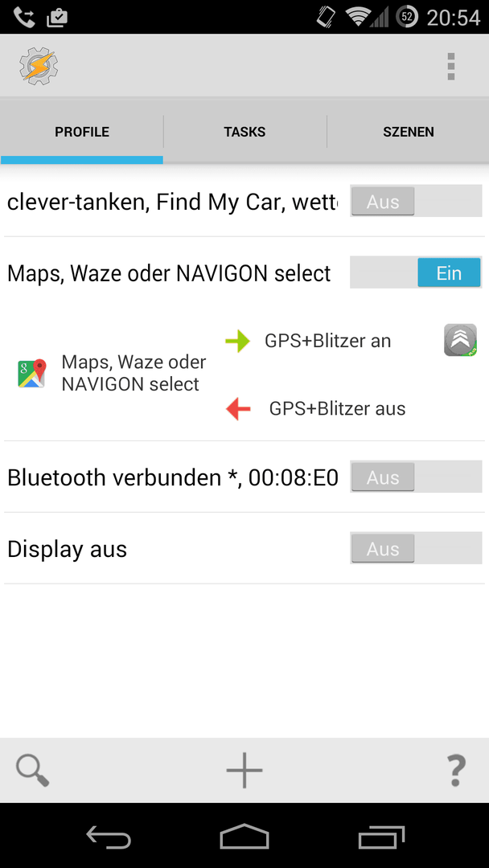489x868 pixels.
Task: Collapse the Maps, Waze oder NAVIGON profile
Action: pos(169,273)
